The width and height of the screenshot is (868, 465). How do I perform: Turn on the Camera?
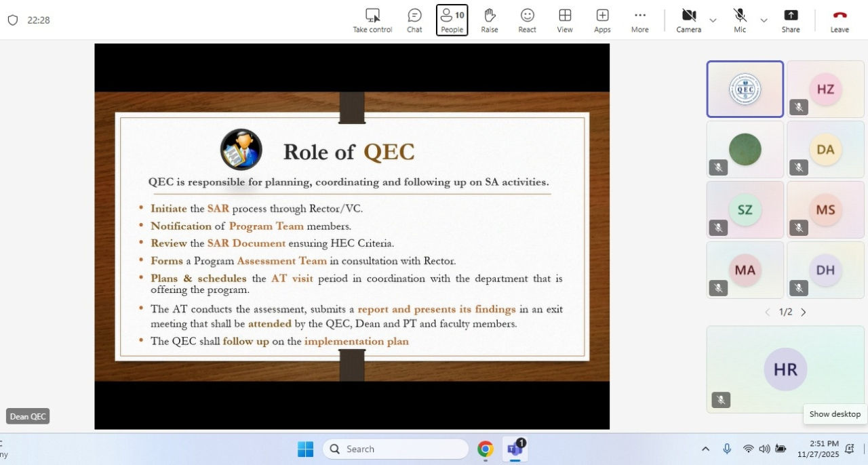(688, 20)
